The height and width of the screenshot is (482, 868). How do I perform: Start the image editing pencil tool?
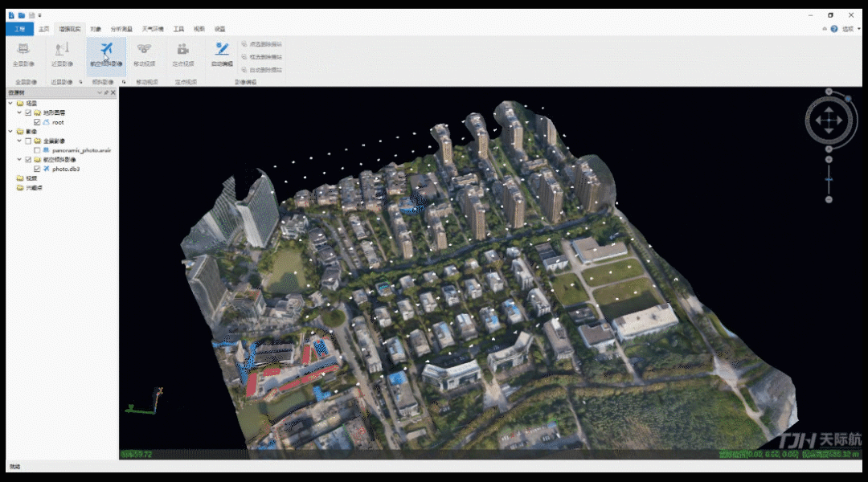[222, 51]
